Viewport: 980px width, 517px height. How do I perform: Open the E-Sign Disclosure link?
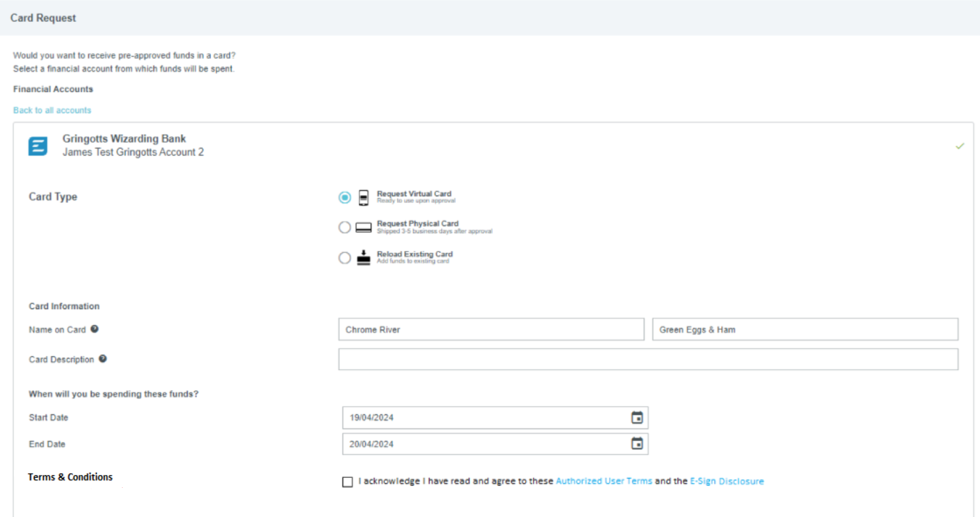727,481
